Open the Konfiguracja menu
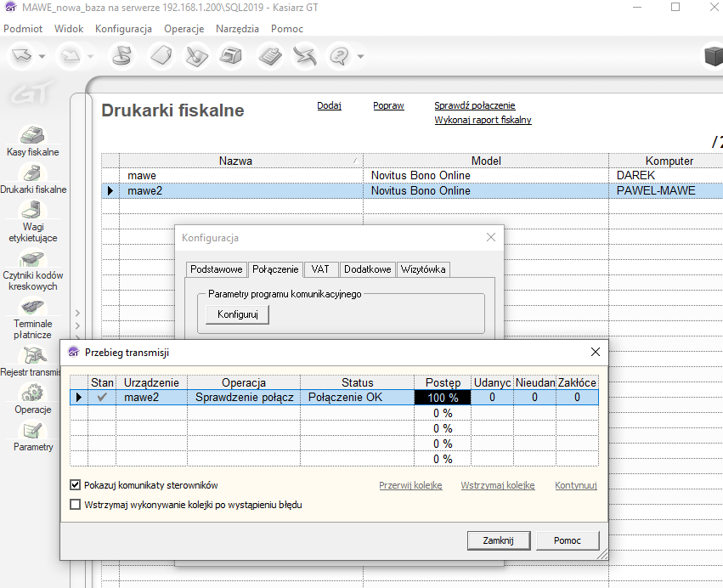This screenshot has width=723, height=588. click(x=123, y=28)
